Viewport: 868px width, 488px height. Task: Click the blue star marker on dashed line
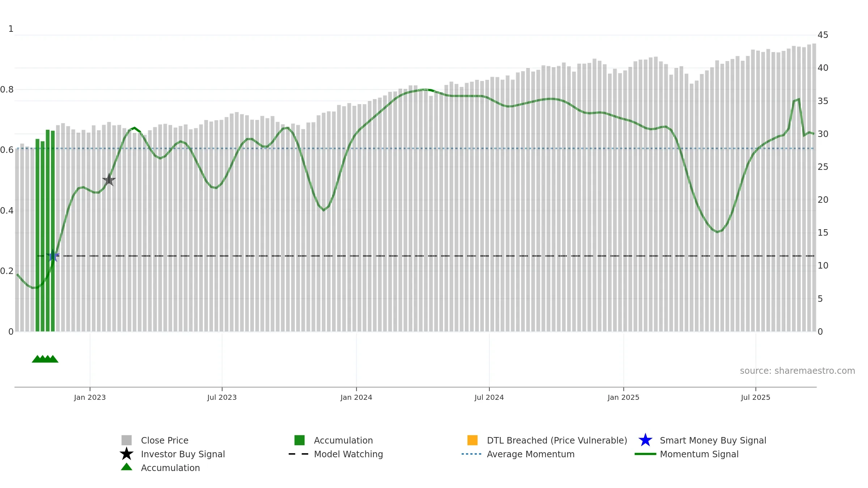(53, 256)
